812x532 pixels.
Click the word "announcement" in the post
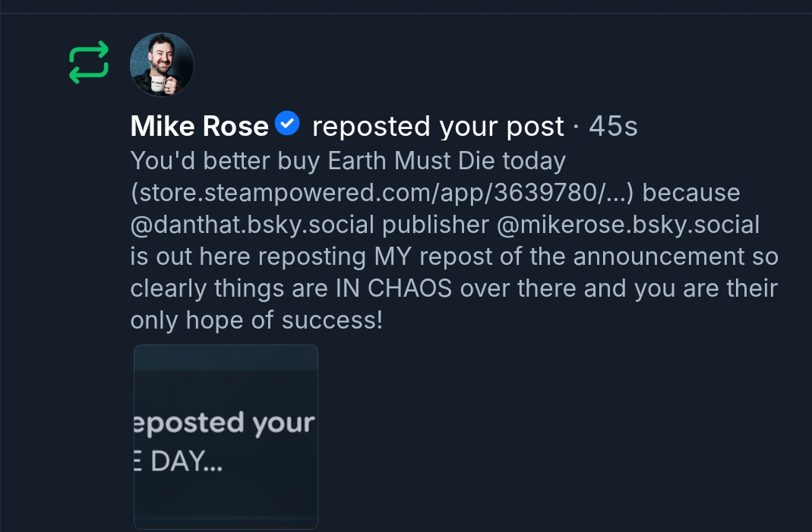tap(659, 257)
